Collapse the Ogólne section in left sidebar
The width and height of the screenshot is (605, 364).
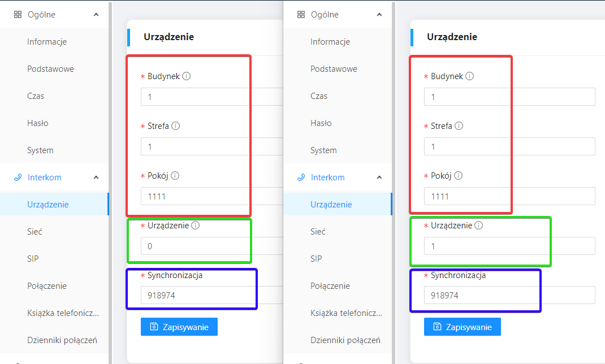tap(96, 15)
